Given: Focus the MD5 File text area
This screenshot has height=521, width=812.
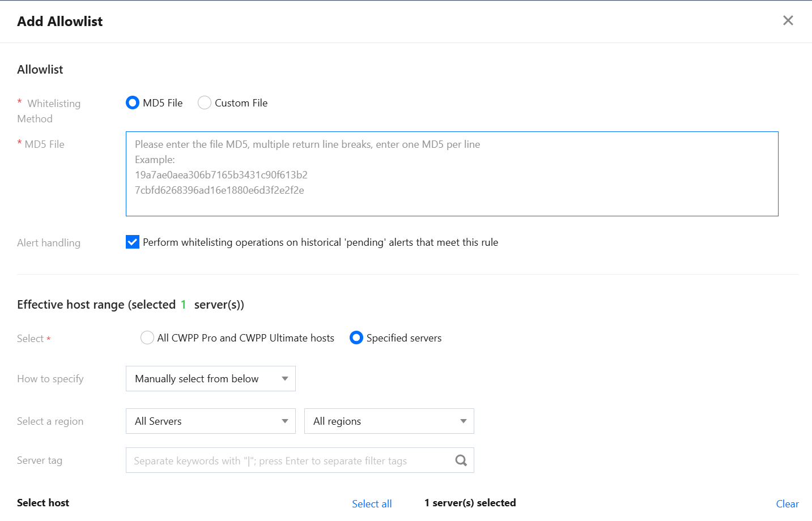Looking at the screenshot, I should (x=452, y=174).
